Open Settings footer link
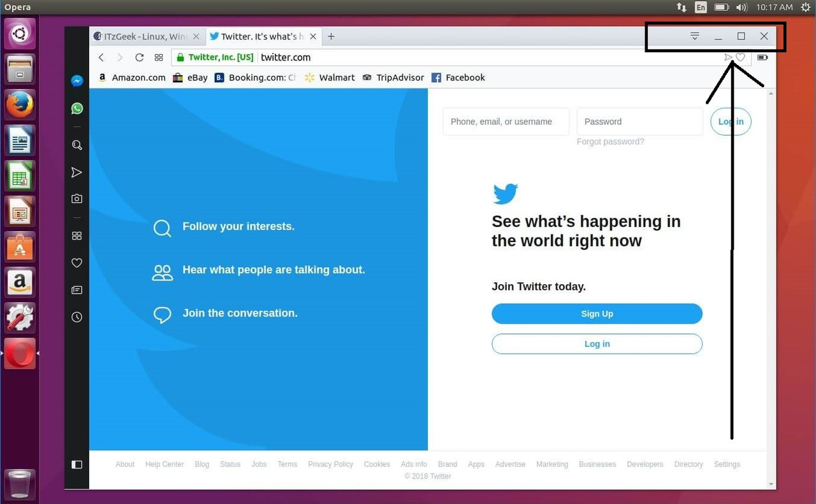The height and width of the screenshot is (504, 816). coord(727,464)
